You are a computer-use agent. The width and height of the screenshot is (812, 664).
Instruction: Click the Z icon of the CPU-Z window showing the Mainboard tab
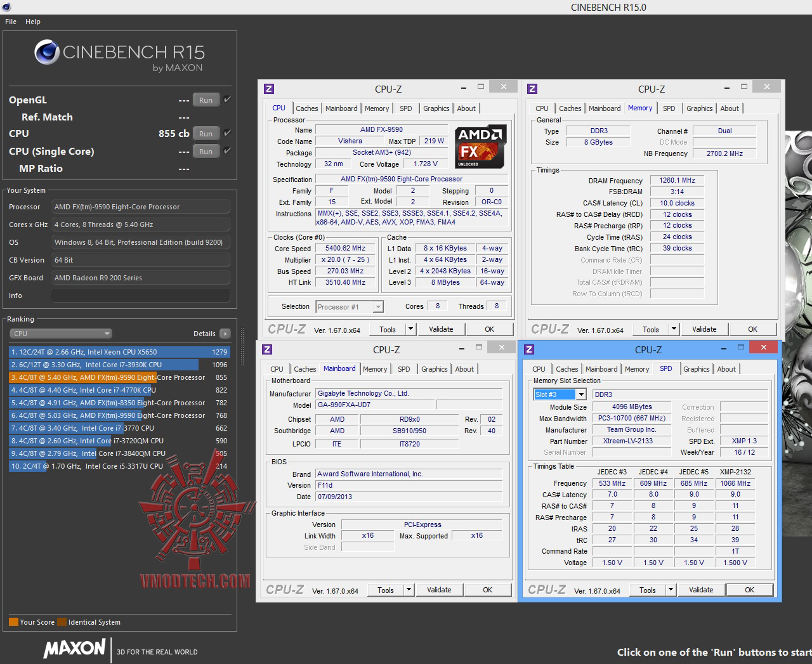tap(267, 349)
